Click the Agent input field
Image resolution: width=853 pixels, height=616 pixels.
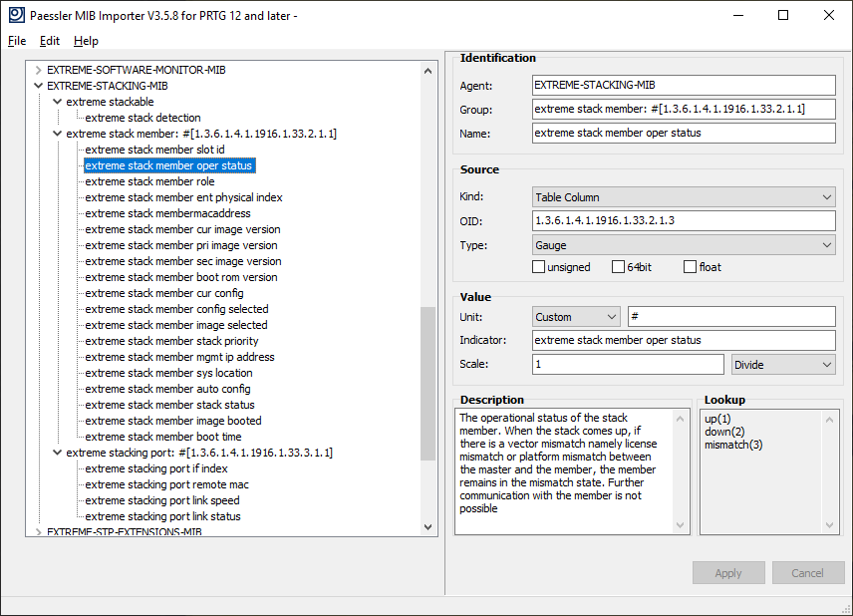[684, 85]
